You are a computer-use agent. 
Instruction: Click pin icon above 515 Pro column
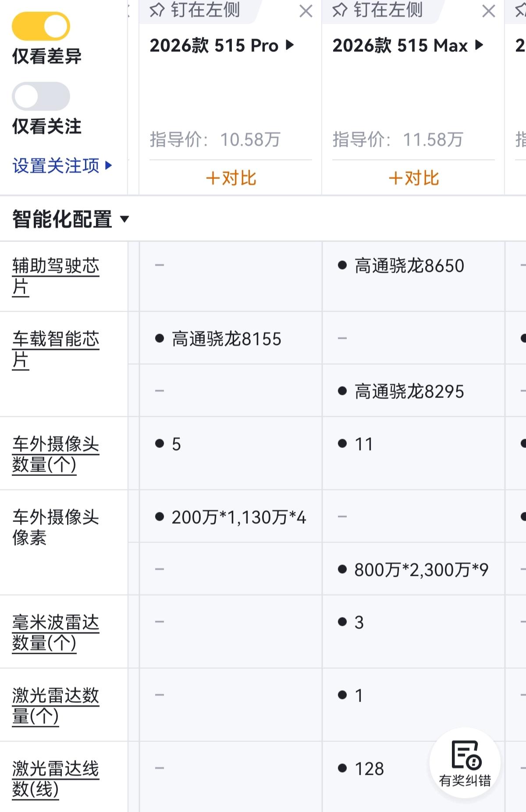click(157, 10)
